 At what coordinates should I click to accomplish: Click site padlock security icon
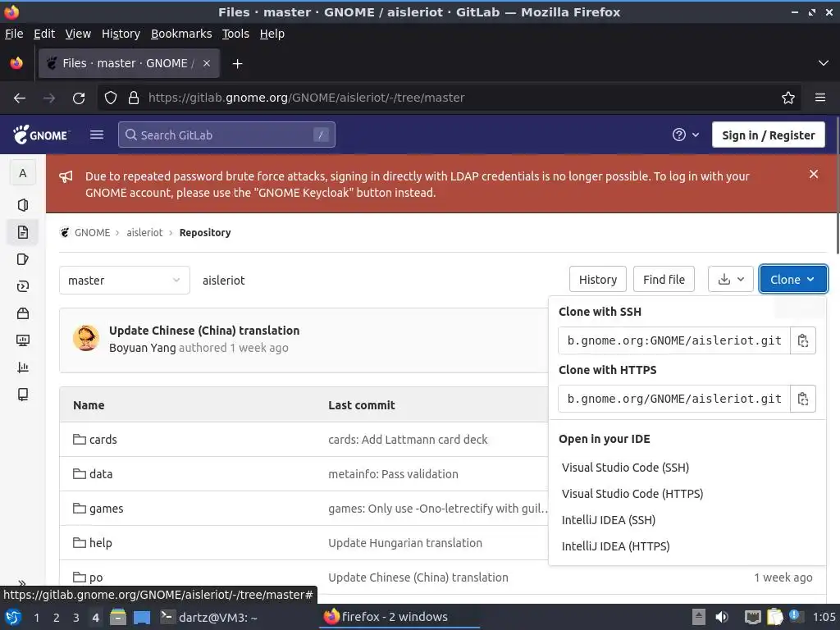pyautogui.click(x=134, y=98)
